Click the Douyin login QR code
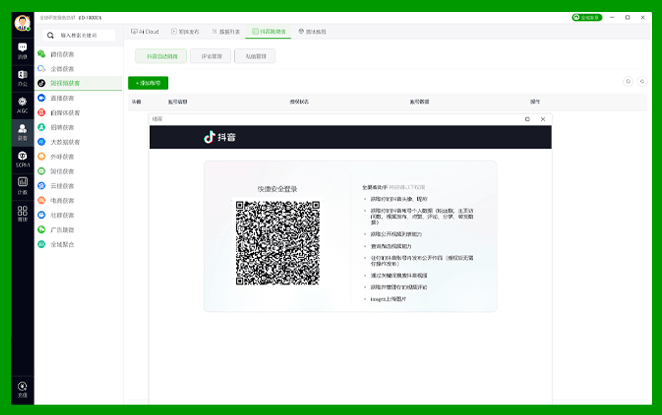The width and height of the screenshot is (662, 415). point(277,243)
